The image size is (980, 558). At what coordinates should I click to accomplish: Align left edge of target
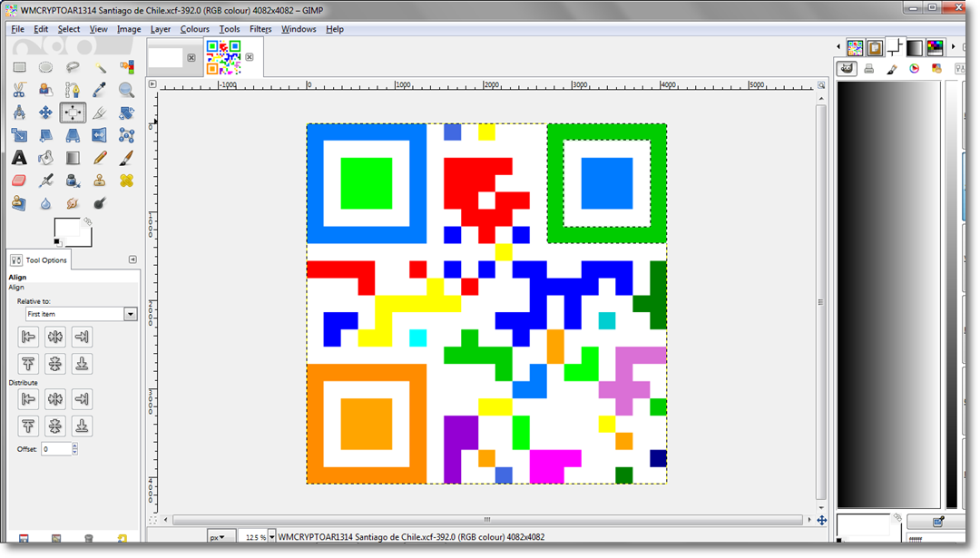point(28,337)
